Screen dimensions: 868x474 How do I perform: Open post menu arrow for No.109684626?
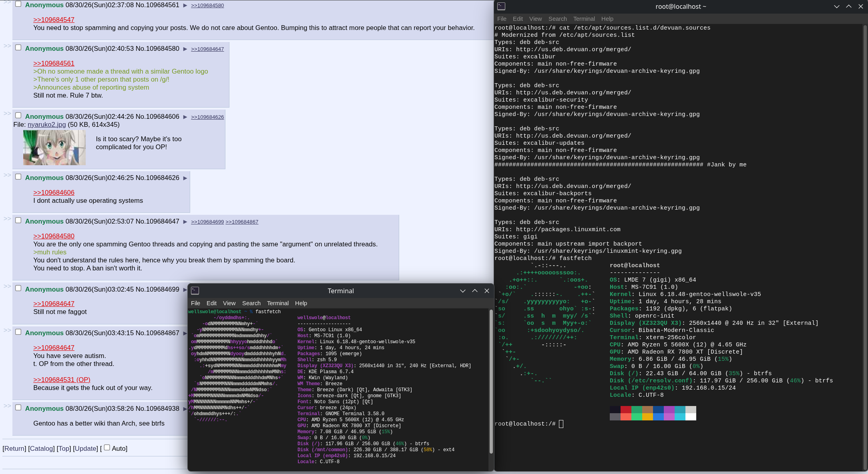click(185, 178)
